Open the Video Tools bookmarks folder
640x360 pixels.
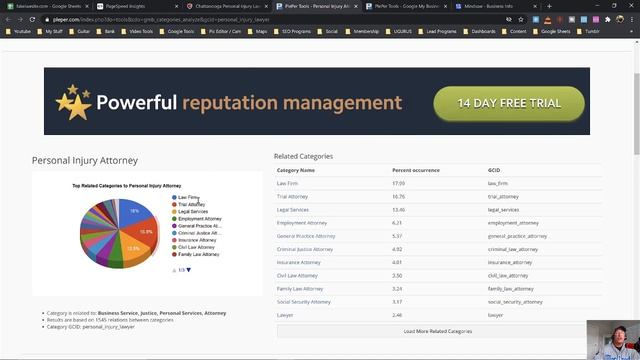pos(137,31)
